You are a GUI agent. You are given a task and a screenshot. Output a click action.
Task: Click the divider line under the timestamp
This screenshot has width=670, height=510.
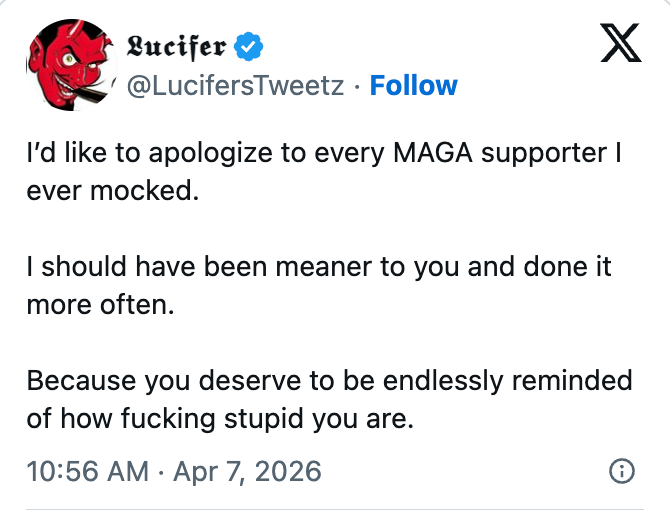click(335, 507)
